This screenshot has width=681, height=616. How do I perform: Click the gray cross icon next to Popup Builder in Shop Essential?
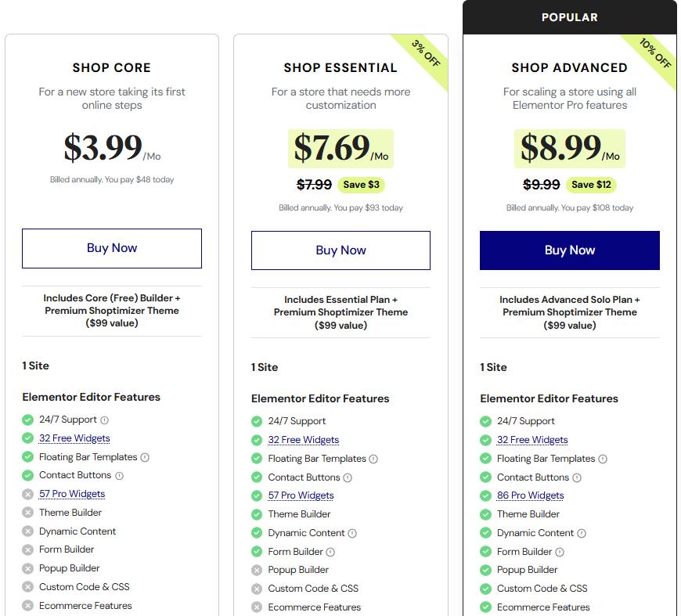[x=258, y=570]
